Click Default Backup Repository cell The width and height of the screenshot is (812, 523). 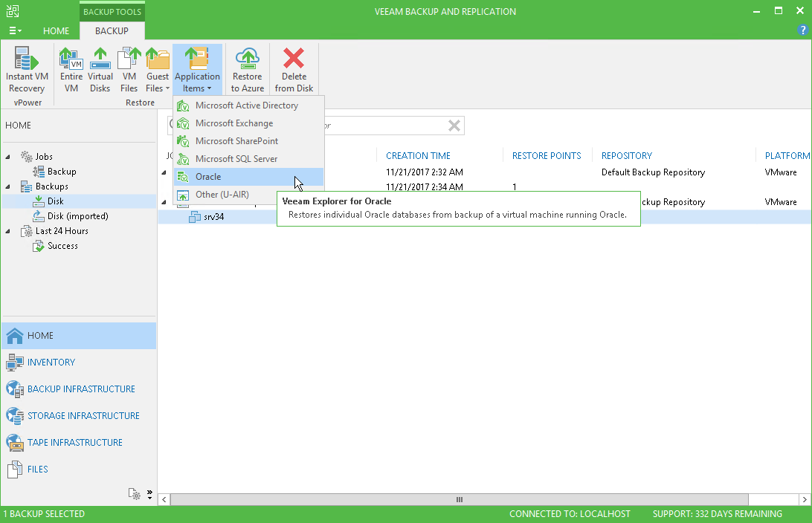pyautogui.click(x=653, y=172)
